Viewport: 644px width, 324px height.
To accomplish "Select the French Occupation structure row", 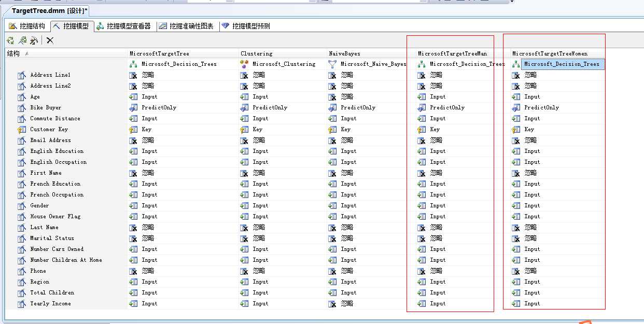I will pos(66,195).
